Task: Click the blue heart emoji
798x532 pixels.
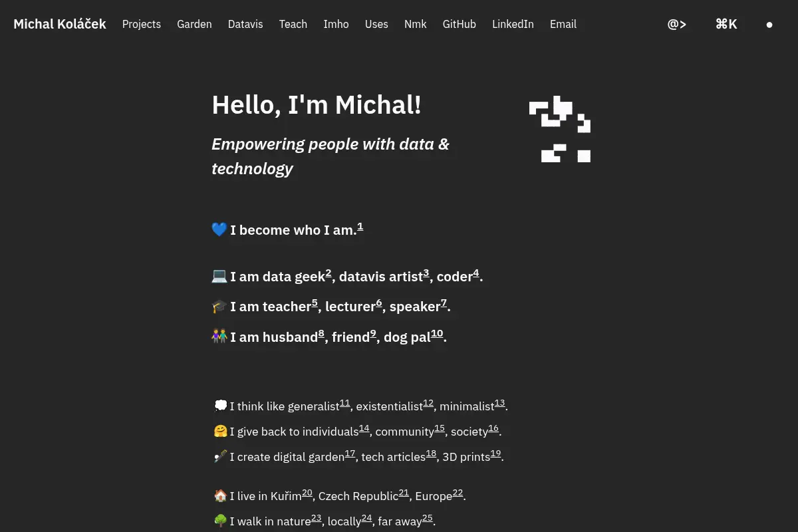Action: coord(219,230)
